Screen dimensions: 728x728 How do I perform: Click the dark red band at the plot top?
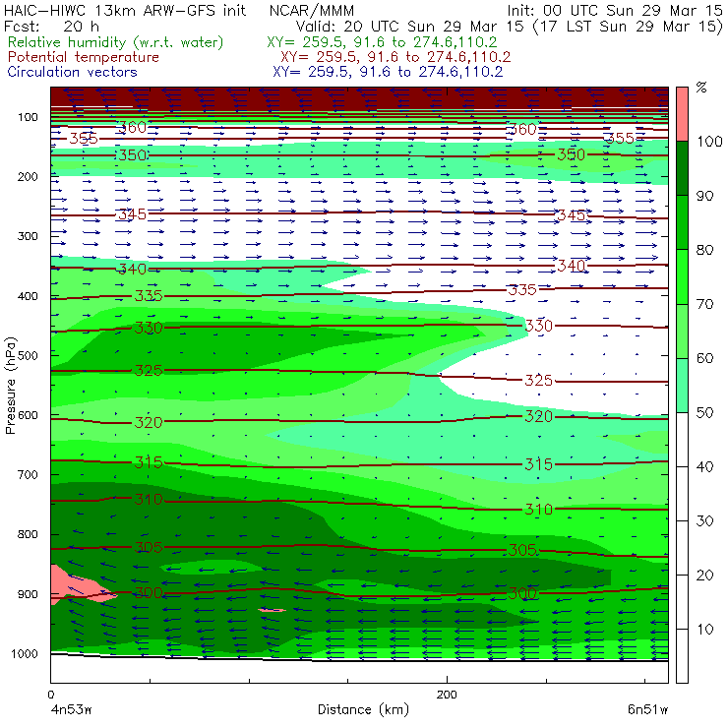coord(360,96)
